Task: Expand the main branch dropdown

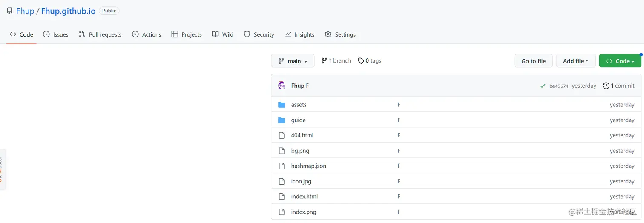Action: tap(293, 61)
